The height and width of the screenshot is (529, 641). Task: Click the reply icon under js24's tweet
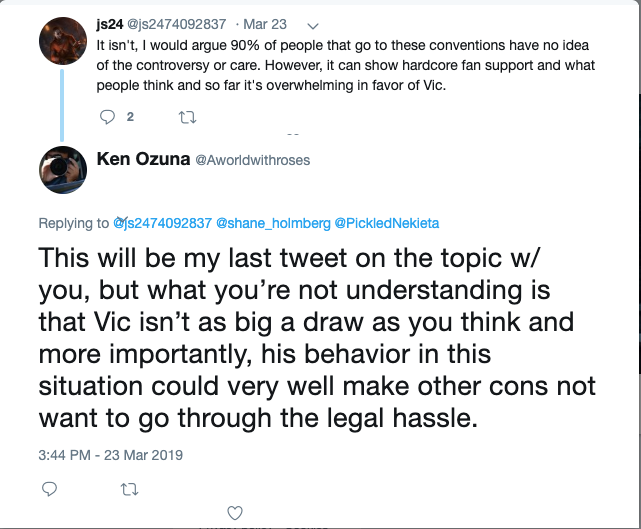pos(107,117)
